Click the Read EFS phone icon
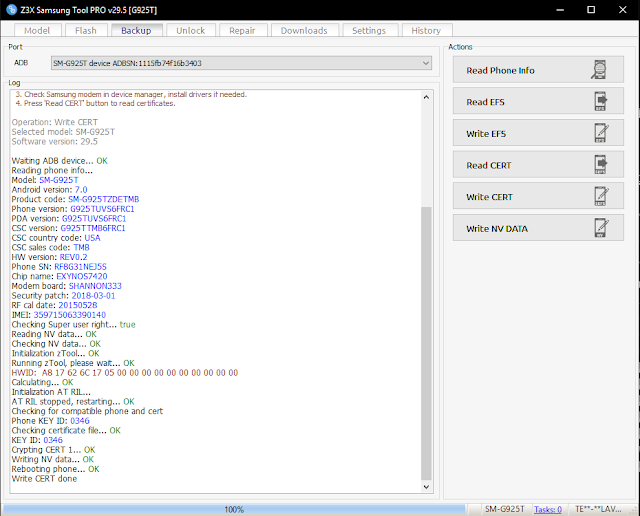640x516 pixels. (600, 102)
